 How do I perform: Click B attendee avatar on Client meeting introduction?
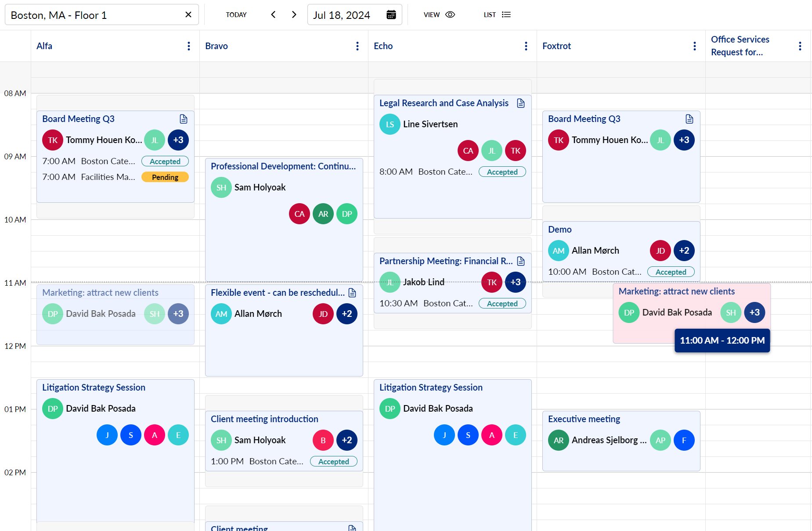tap(323, 440)
